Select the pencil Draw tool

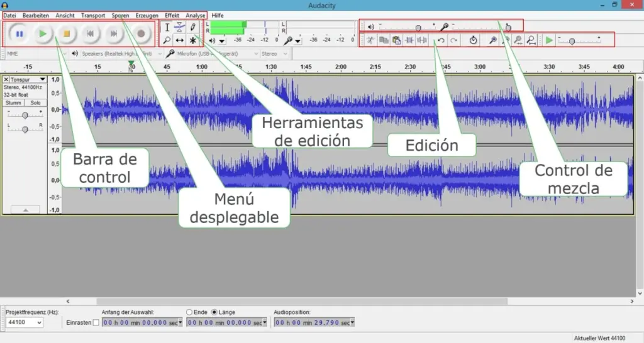point(192,28)
